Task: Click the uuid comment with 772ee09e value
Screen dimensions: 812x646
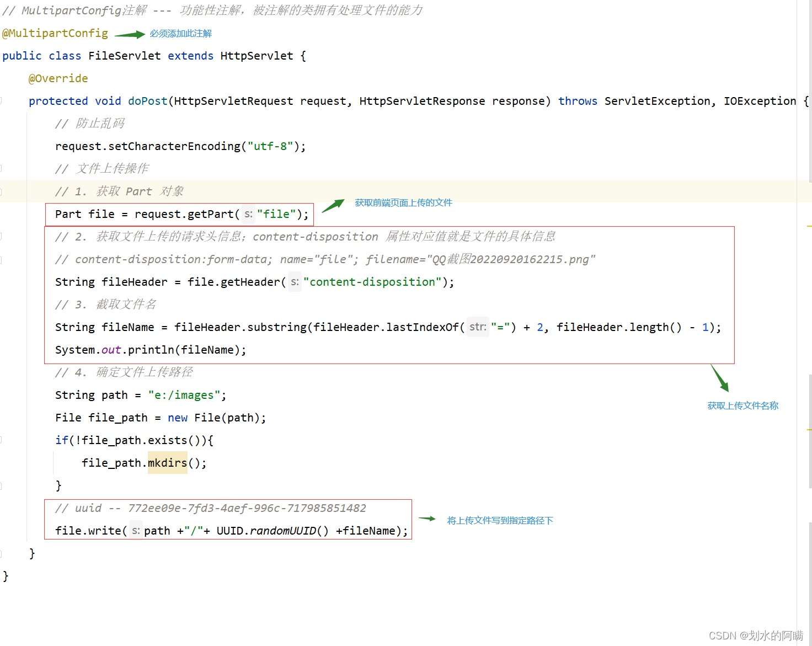Action: point(211,508)
